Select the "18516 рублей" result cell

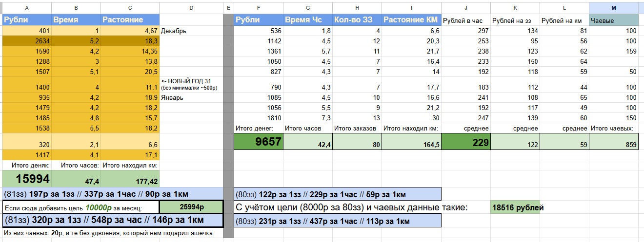point(516,207)
